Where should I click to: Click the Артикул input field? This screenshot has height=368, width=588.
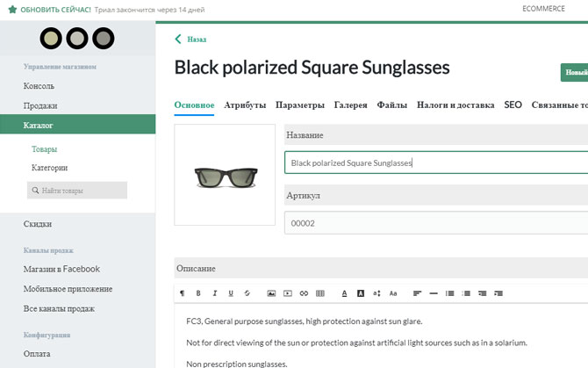pyautogui.click(x=436, y=223)
